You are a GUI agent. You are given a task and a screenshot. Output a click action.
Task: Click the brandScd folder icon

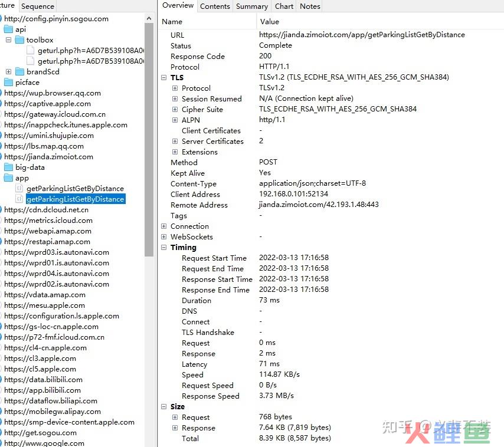click(x=19, y=71)
